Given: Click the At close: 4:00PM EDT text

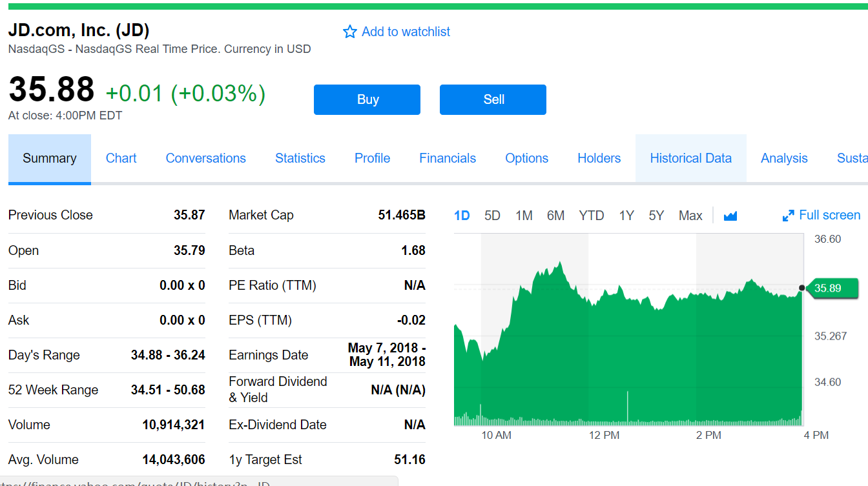Looking at the screenshot, I should tap(65, 116).
